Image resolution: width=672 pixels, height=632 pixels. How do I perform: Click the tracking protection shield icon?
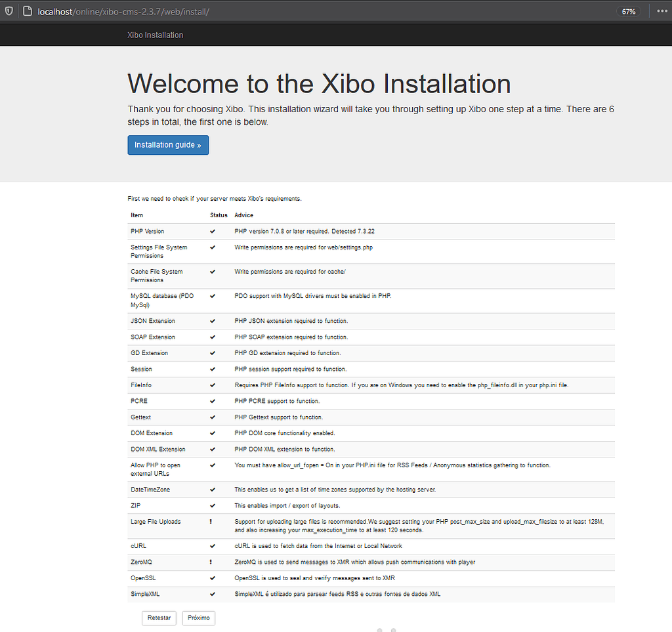click(x=8, y=11)
